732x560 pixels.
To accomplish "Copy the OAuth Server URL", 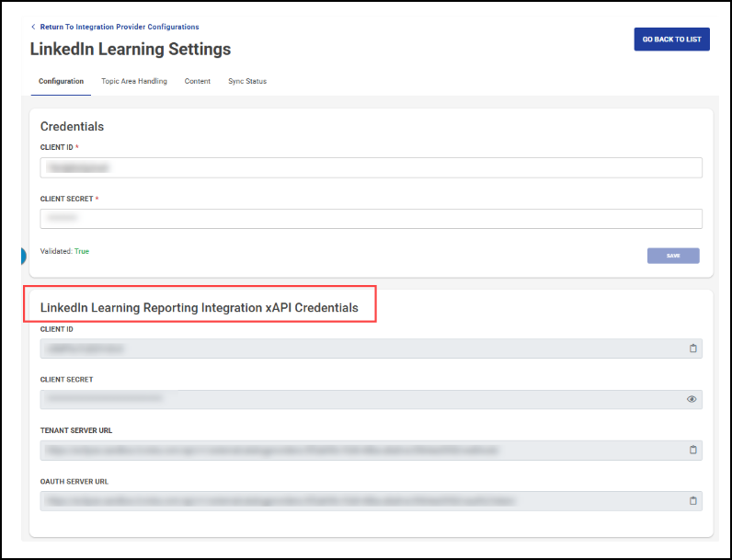I will click(x=693, y=500).
